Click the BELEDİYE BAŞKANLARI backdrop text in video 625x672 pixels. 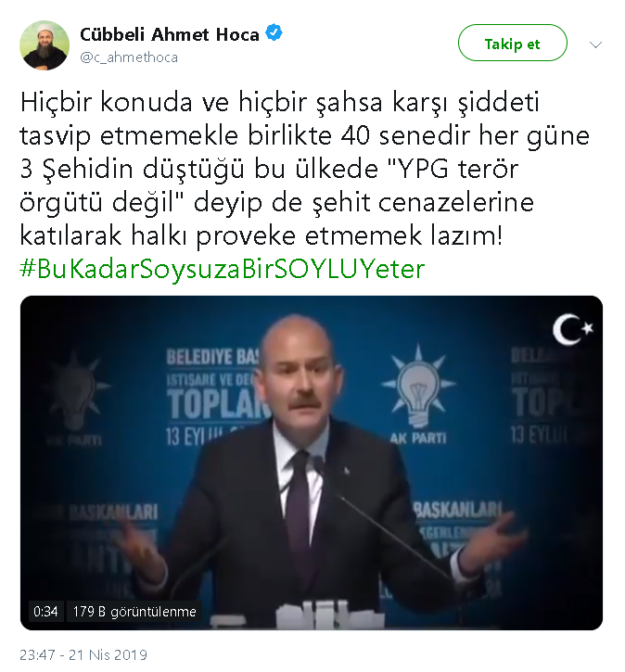pyautogui.click(x=213, y=357)
